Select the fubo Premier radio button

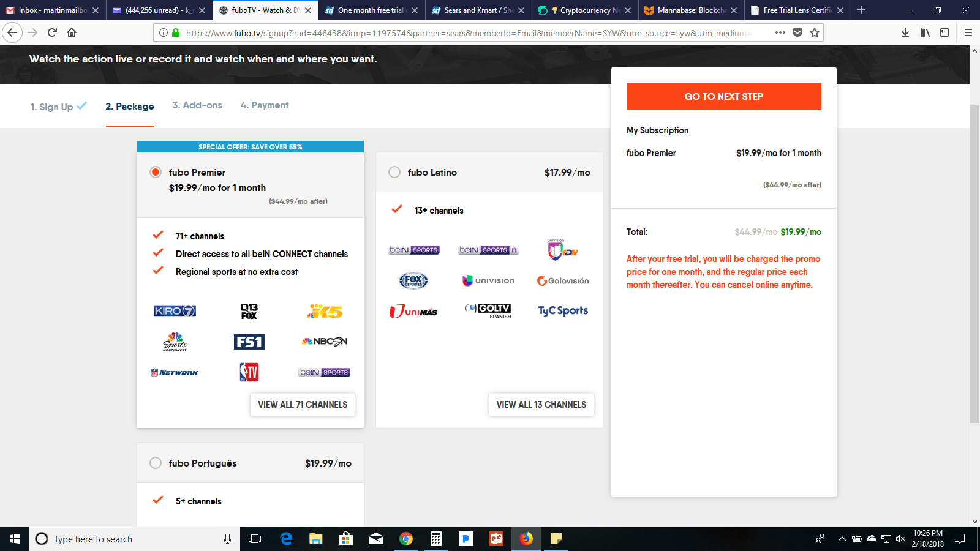(156, 172)
